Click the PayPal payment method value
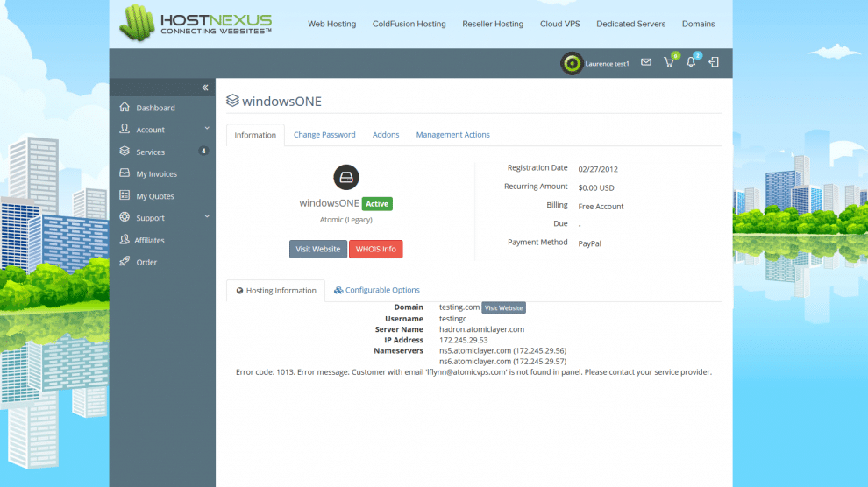 pyautogui.click(x=589, y=243)
